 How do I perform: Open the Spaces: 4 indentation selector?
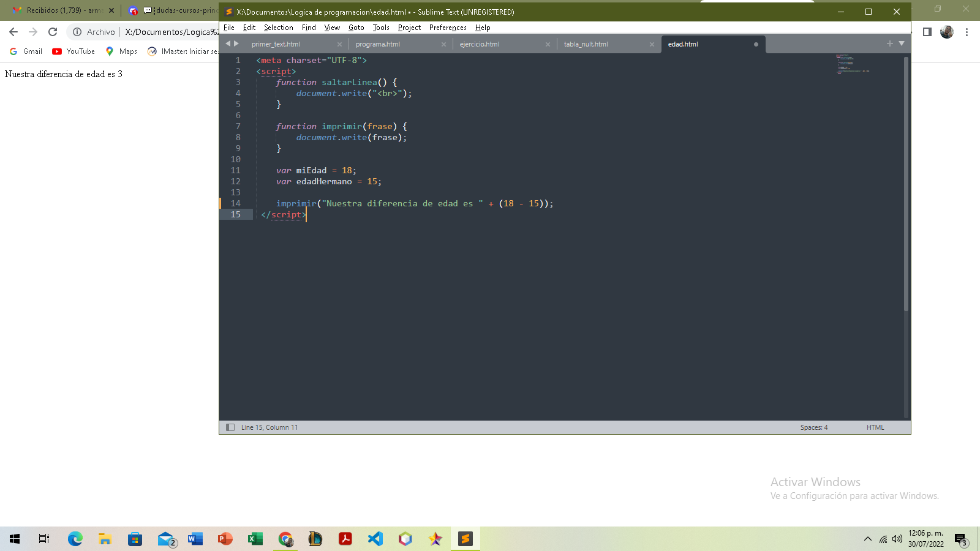[814, 427]
